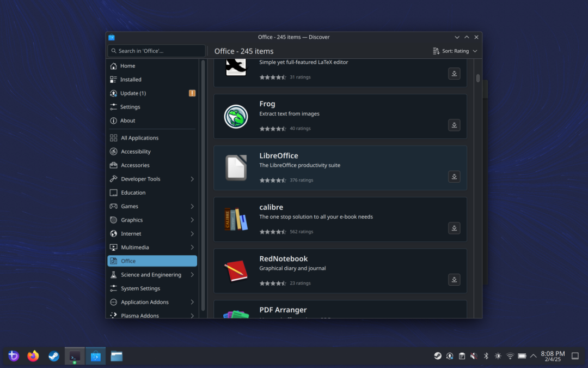Click the sidebar vertical scrollbar
This screenshot has width=588, height=368.
tap(203, 185)
